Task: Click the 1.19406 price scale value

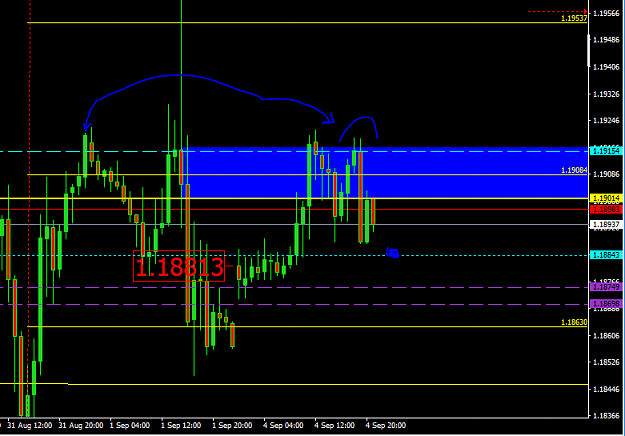Action: pos(607,67)
